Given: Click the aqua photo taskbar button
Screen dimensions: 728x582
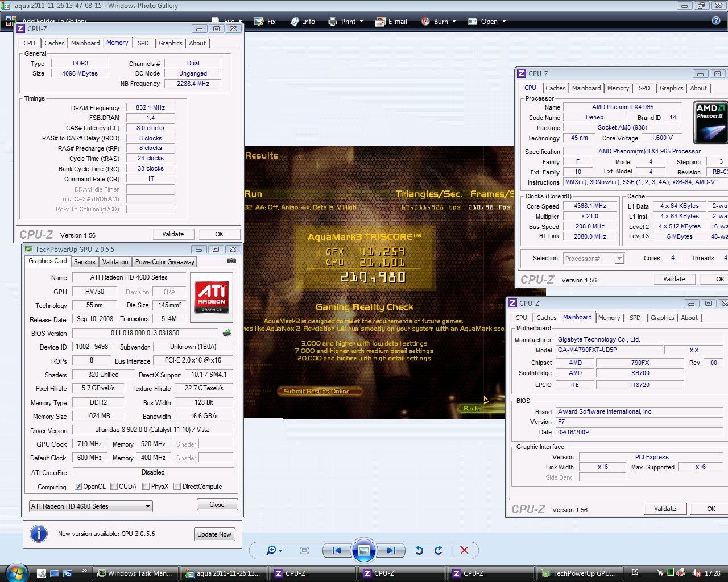Looking at the screenshot, I should point(225,573).
